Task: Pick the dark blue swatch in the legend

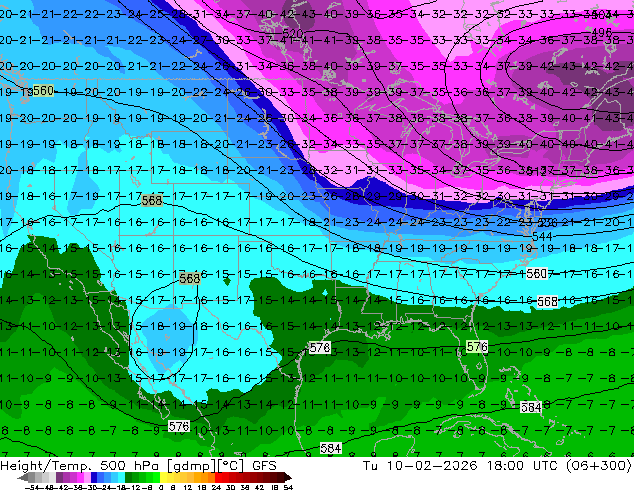Action: tap(94, 477)
